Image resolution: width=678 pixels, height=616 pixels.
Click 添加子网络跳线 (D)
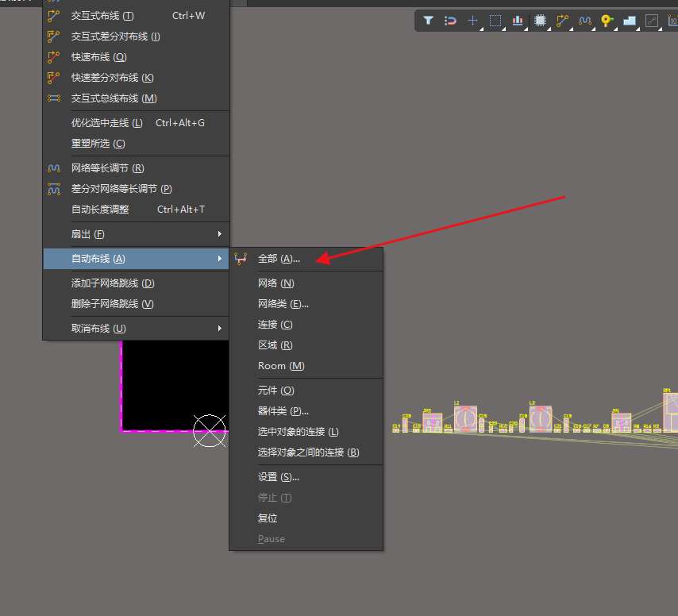pyautogui.click(x=136, y=283)
